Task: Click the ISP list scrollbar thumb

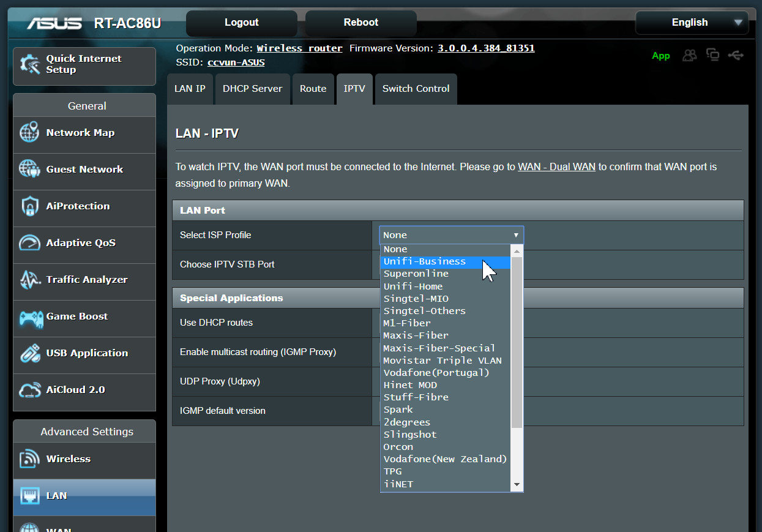Action: click(517, 342)
